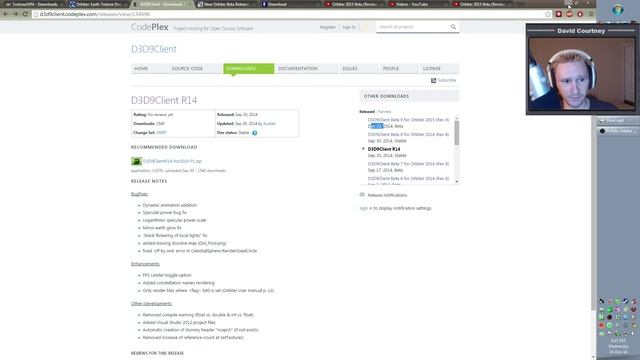Open the Change Set number link
This screenshot has width=640, height=360.
coord(162,133)
